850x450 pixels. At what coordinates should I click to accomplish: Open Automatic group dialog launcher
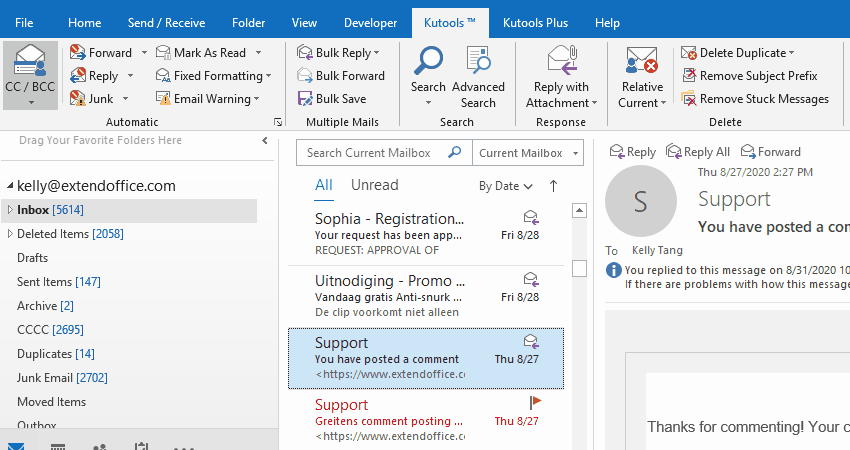(x=278, y=122)
